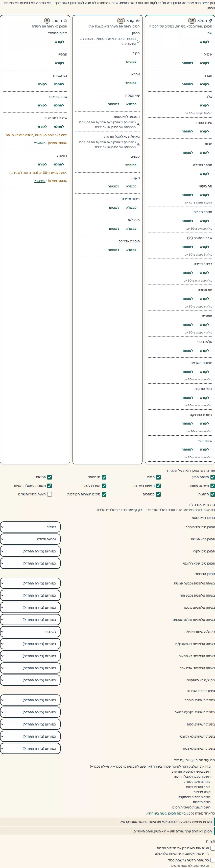
Task: Uncheck the תגיות checkbox
Action: pos(158,477)
